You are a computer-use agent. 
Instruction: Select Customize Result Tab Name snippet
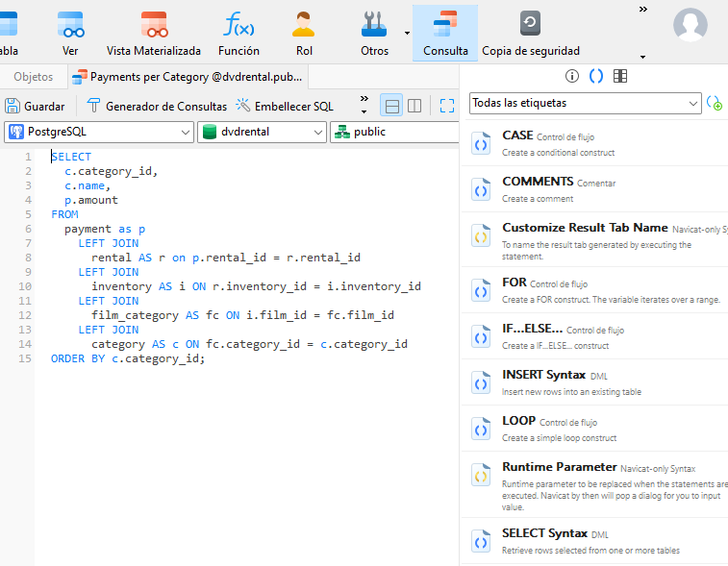click(594, 240)
